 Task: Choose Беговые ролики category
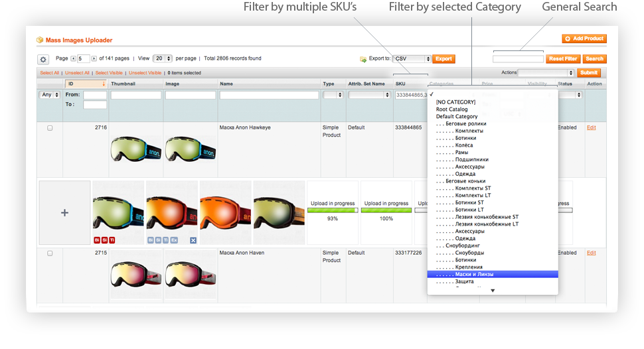pyautogui.click(x=466, y=123)
